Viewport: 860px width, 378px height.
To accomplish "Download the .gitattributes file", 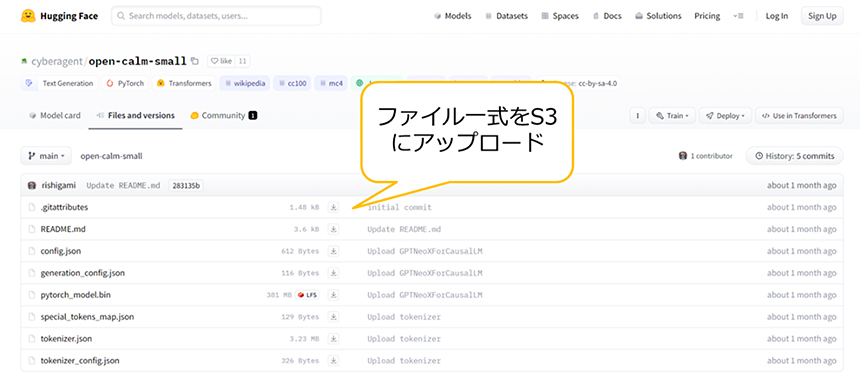I will pos(333,207).
